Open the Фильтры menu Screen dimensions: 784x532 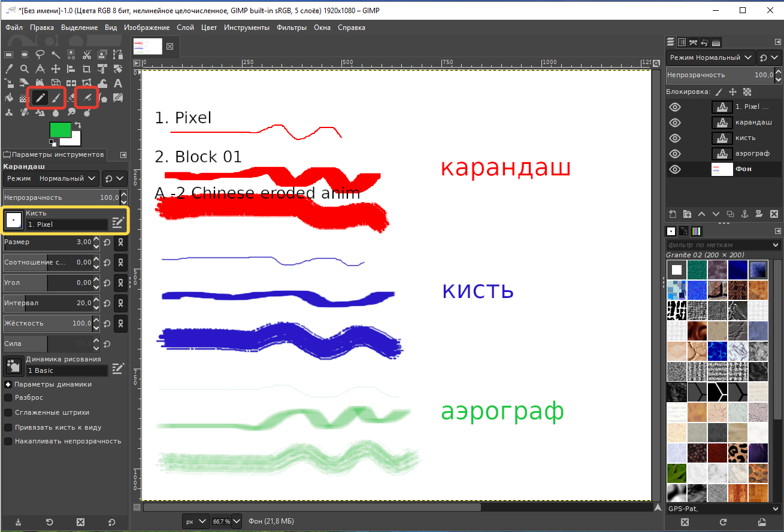292,28
